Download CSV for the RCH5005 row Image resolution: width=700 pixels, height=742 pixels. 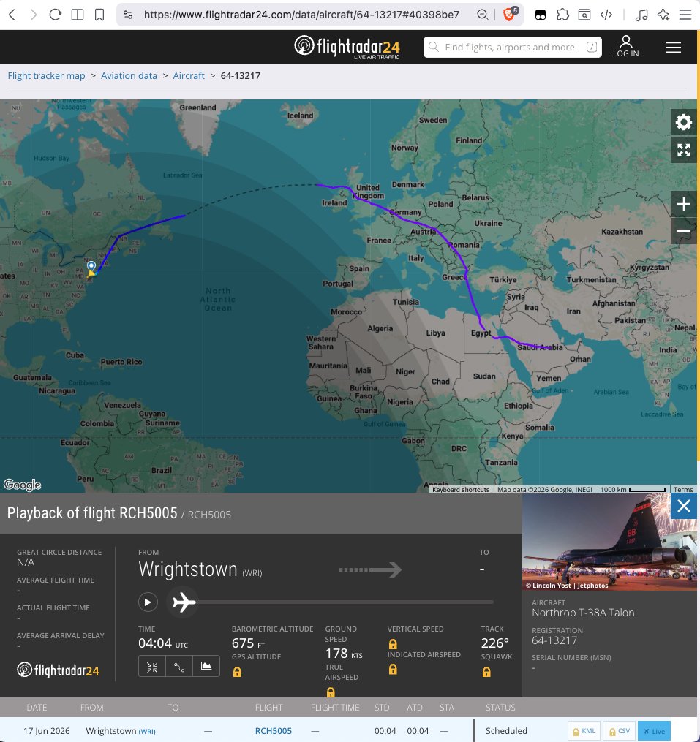[x=619, y=731]
